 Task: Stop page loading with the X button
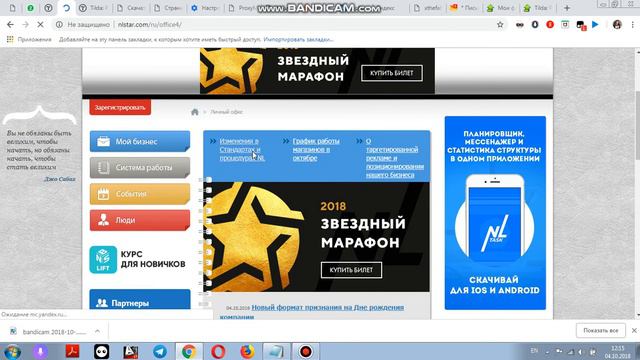[x=40, y=24]
